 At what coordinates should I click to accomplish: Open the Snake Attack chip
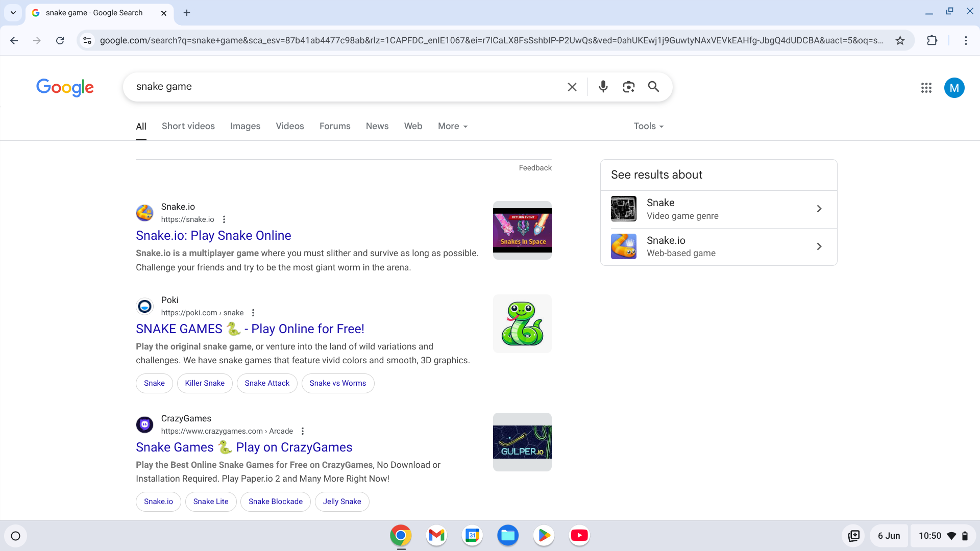[x=267, y=383]
